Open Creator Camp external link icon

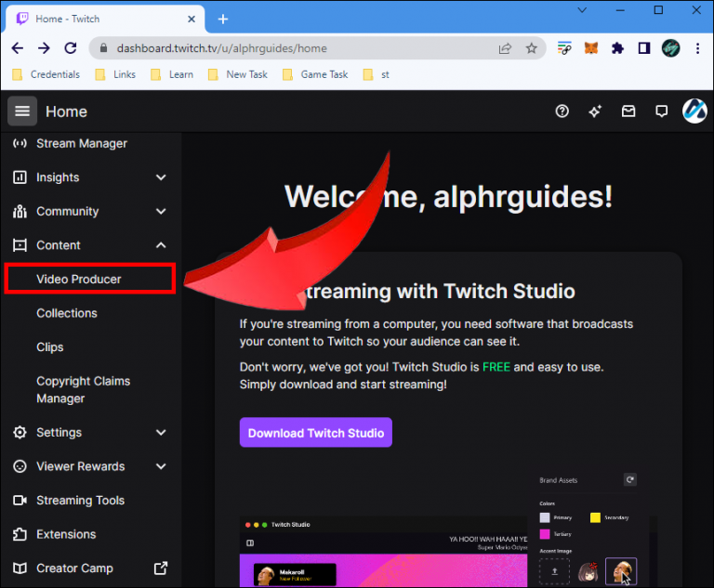pyautogui.click(x=161, y=568)
